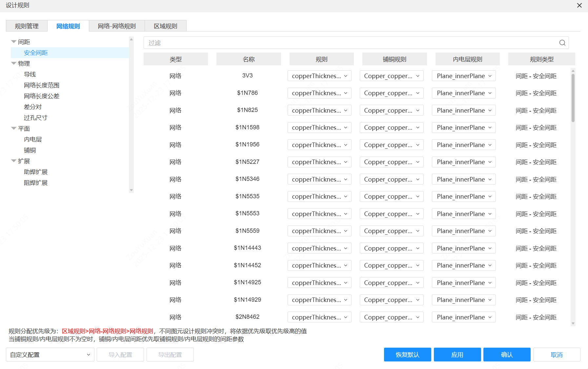Collapse the 物理 tree group
The width and height of the screenshot is (588, 369).
14,63
